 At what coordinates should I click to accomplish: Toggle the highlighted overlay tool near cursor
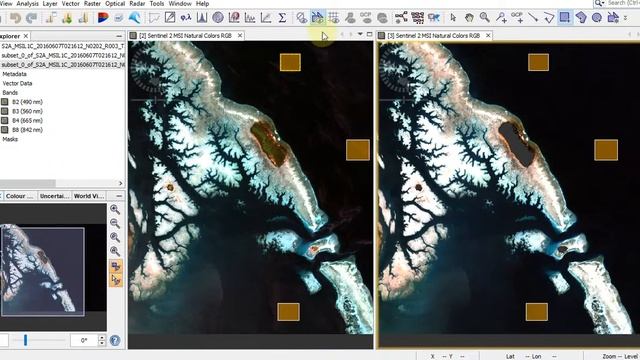(x=318, y=18)
